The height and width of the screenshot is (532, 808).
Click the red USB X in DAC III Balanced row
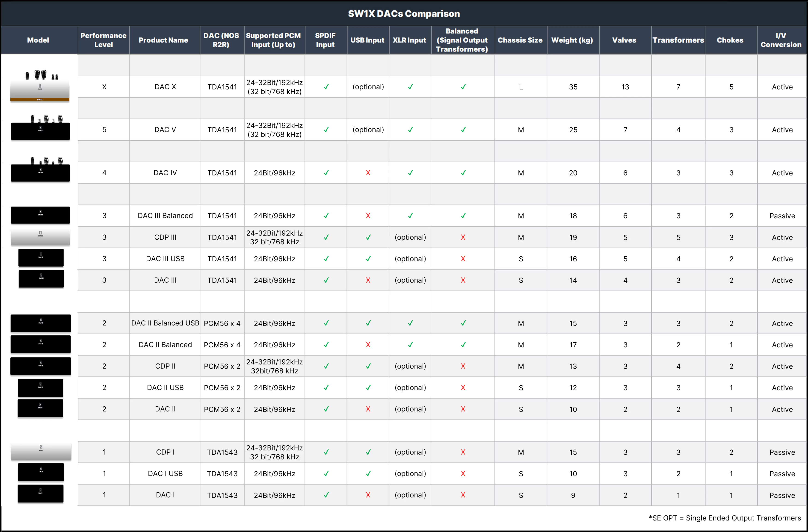pyautogui.click(x=368, y=216)
